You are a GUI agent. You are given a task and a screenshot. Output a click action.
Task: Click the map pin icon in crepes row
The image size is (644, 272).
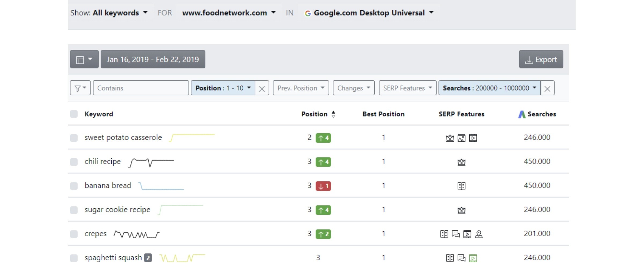click(479, 234)
